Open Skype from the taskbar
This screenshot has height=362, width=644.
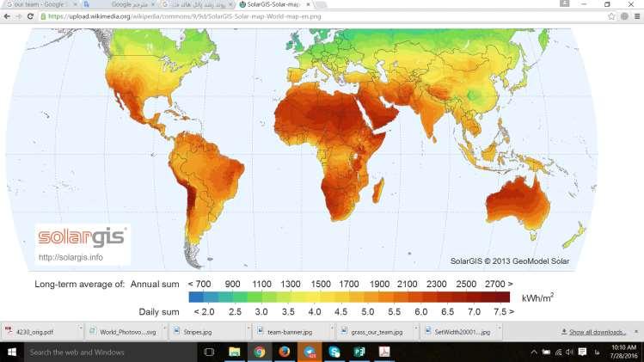click(334, 353)
